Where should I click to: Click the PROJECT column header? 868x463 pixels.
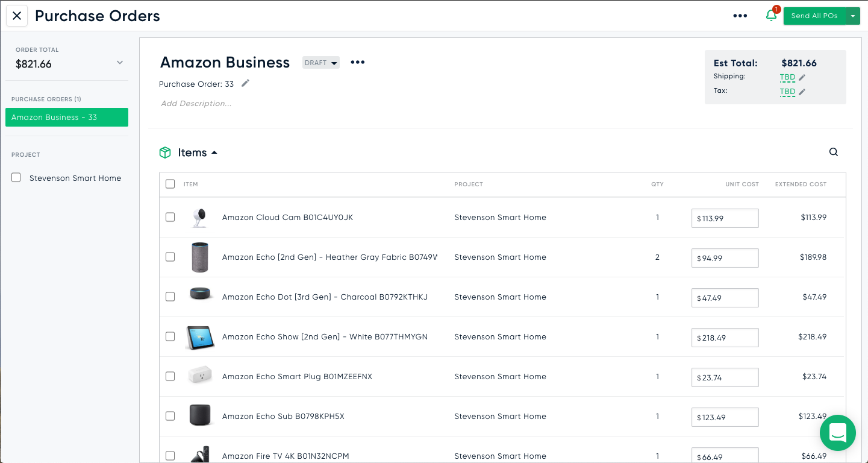tap(469, 184)
